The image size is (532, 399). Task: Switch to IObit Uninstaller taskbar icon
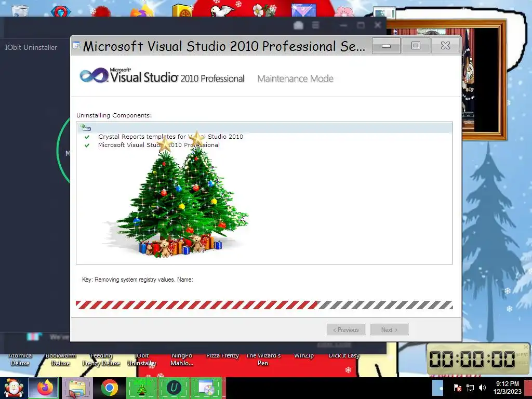point(174,388)
